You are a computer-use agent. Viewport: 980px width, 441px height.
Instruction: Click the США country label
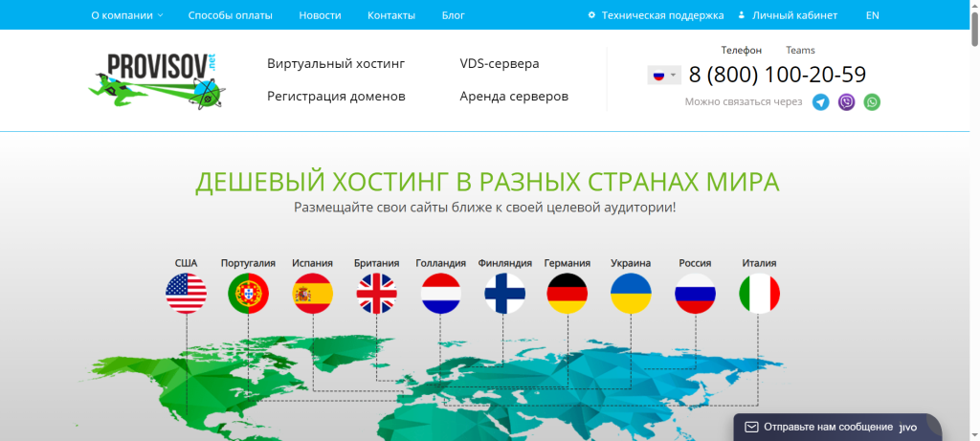(186, 263)
